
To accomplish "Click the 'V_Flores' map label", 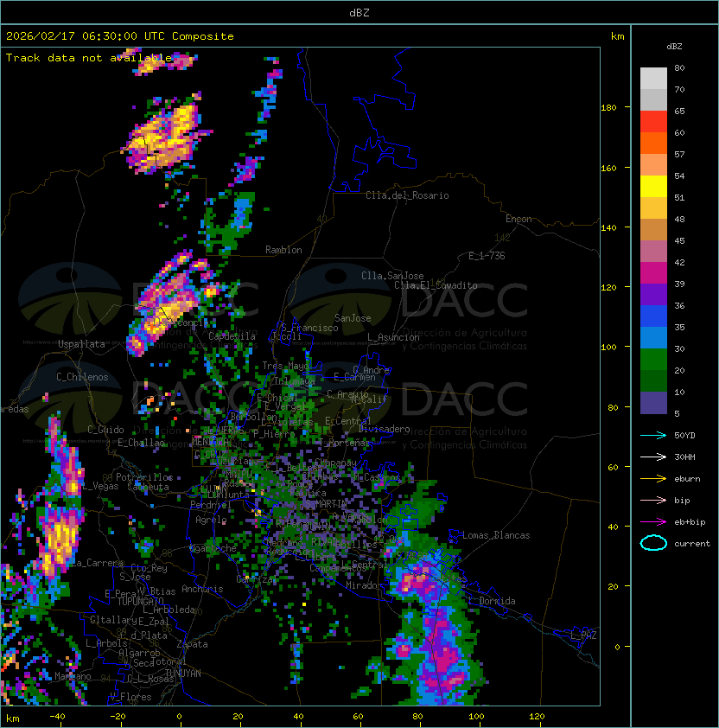I will pos(130,697).
